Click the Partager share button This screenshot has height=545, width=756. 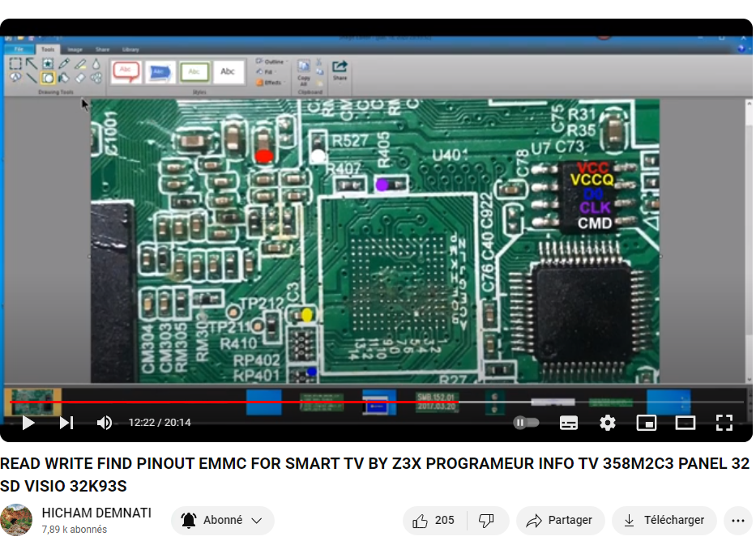pyautogui.click(x=560, y=521)
